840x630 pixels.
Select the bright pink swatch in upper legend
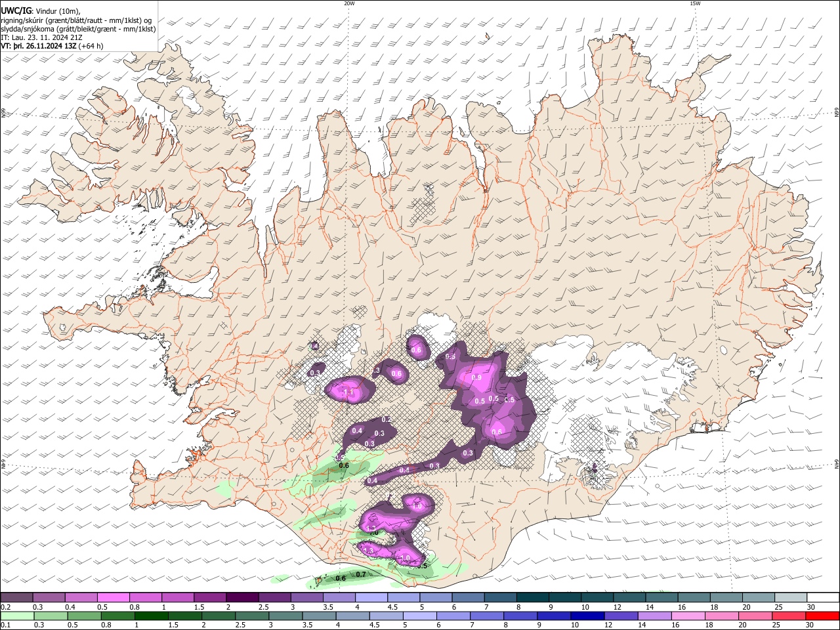pyautogui.click(x=113, y=597)
